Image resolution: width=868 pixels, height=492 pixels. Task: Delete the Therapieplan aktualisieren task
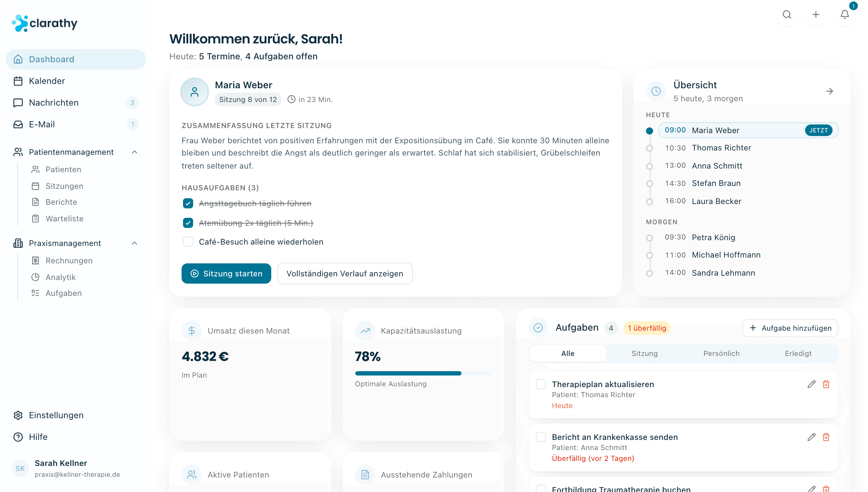[x=826, y=384]
